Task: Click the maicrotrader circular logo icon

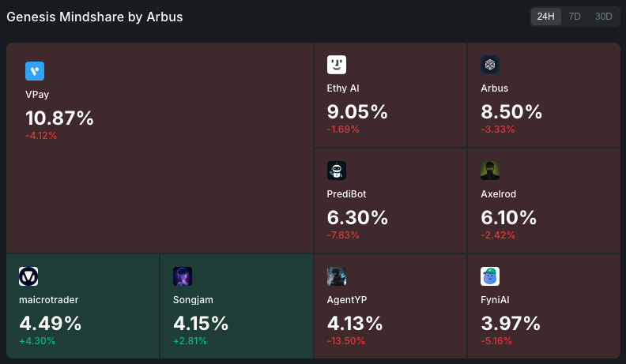Action: (x=28, y=276)
